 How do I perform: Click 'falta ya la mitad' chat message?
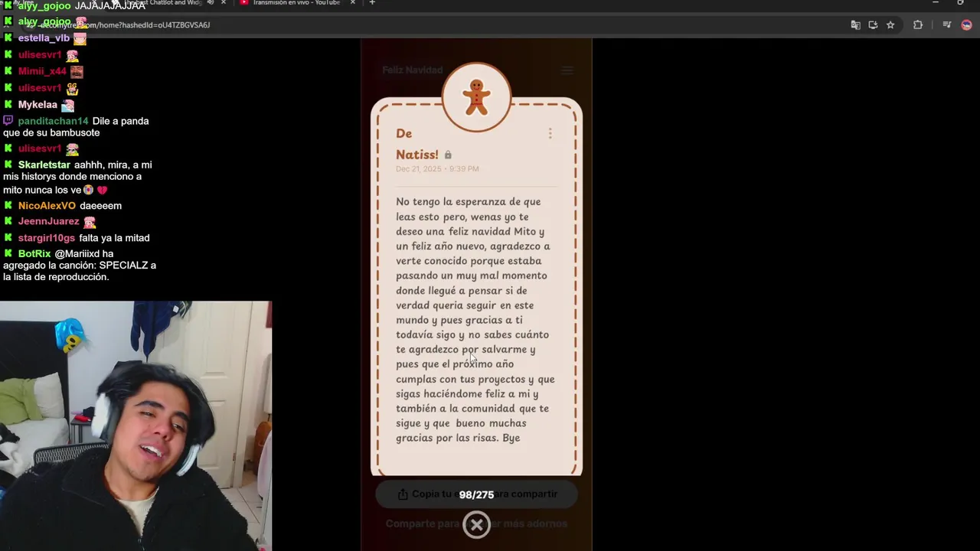coord(114,238)
